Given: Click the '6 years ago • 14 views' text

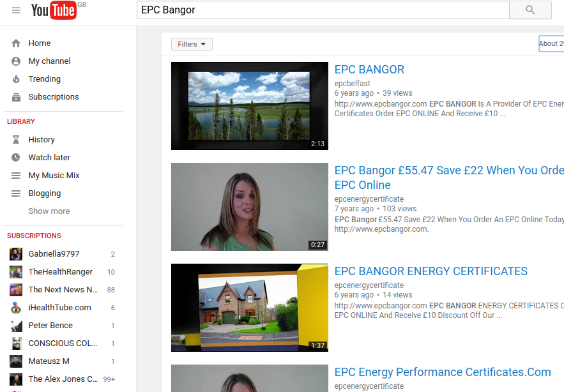Looking at the screenshot, I should (x=374, y=295).
